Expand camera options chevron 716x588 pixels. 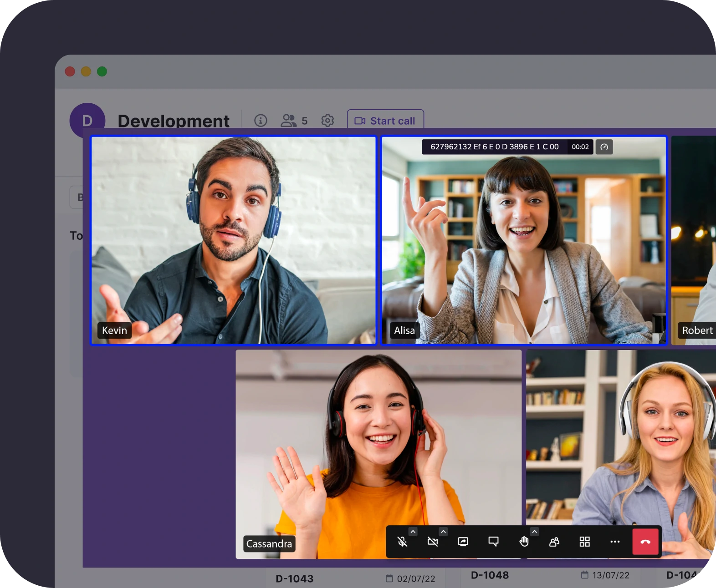443,532
